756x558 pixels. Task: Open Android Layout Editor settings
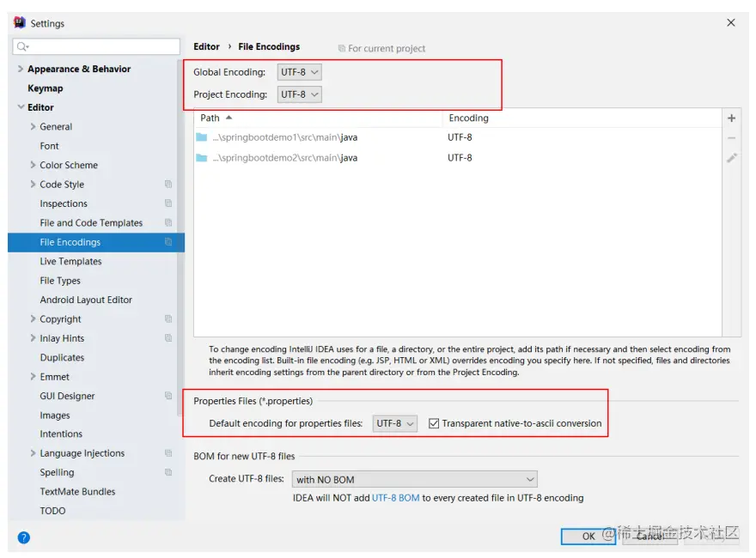pyautogui.click(x=86, y=300)
